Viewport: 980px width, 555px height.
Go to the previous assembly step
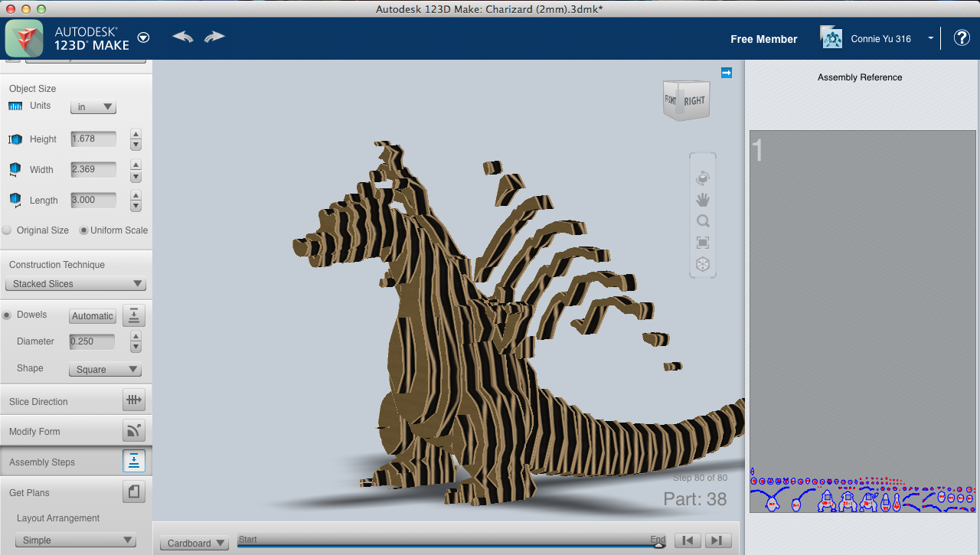688,540
